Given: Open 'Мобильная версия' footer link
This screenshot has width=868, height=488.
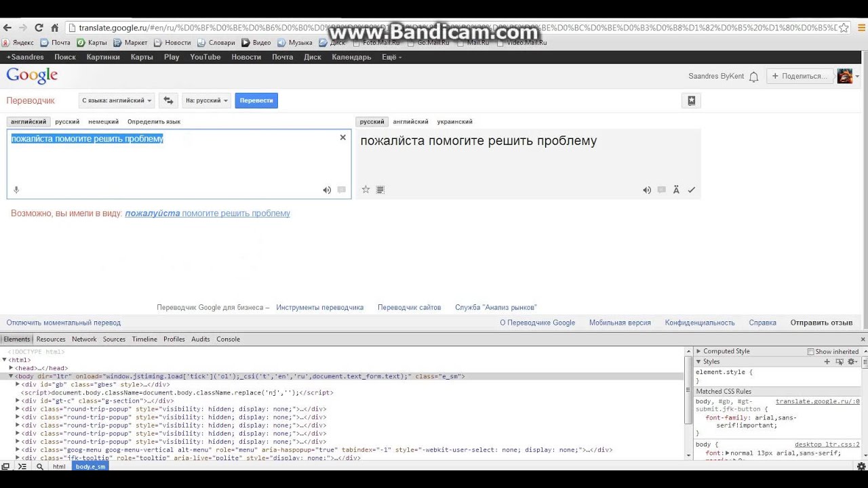Looking at the screenshot, I should 620,323.
